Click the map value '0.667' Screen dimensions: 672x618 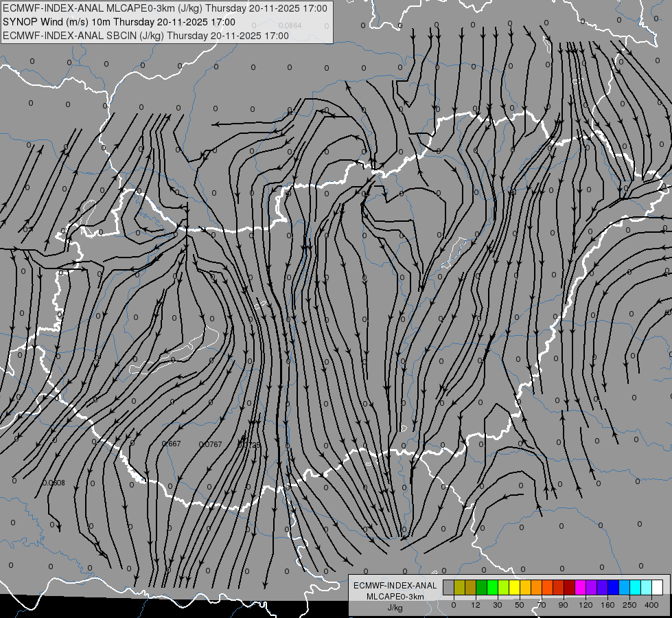pos(172,444)
